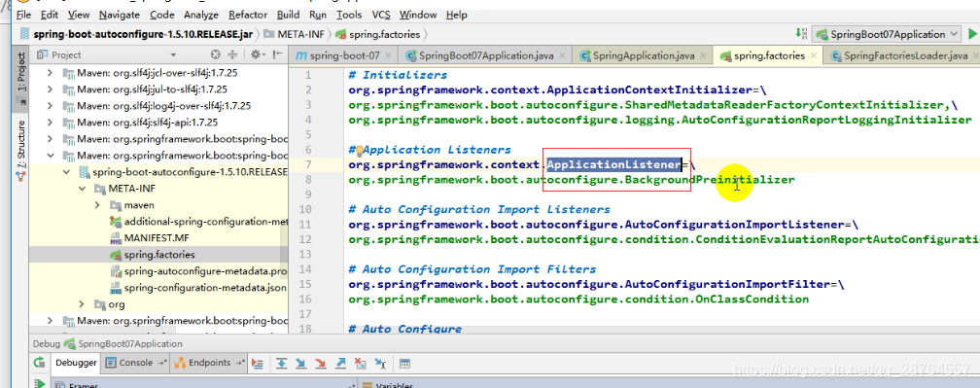This screenshot has height=388, width=980.
Task: Expand the org folder in Project tree
Action: tap(82, 304)
